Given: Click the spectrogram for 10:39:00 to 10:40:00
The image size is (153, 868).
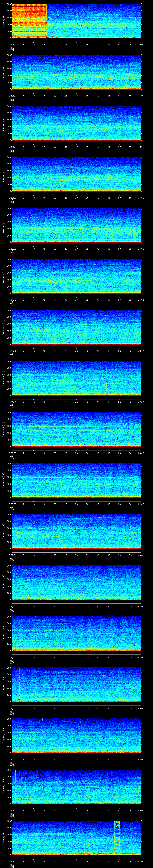Looking at the screenshot, I should [76, 531].
